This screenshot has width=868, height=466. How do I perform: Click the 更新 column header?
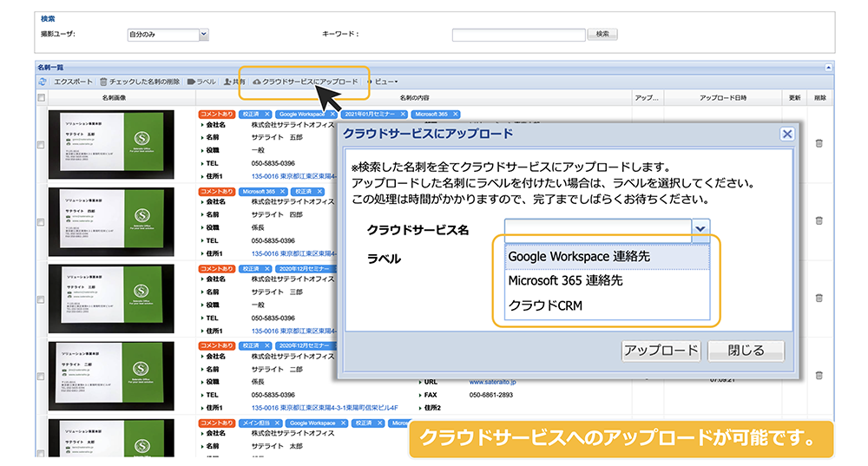point(794,98)
